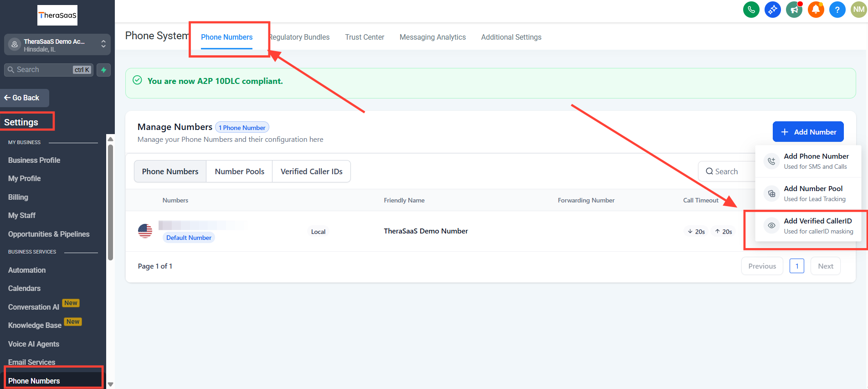Image resolution: width=868 pixels, height=389 pixels.
Task: Select the Verified Caller IDs sub-tab
Action: pos(311,171)
